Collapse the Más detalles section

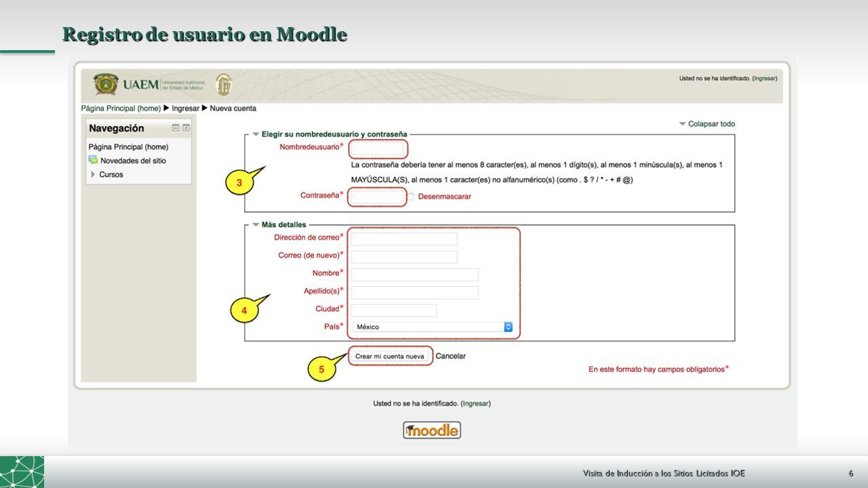point(256,224)
